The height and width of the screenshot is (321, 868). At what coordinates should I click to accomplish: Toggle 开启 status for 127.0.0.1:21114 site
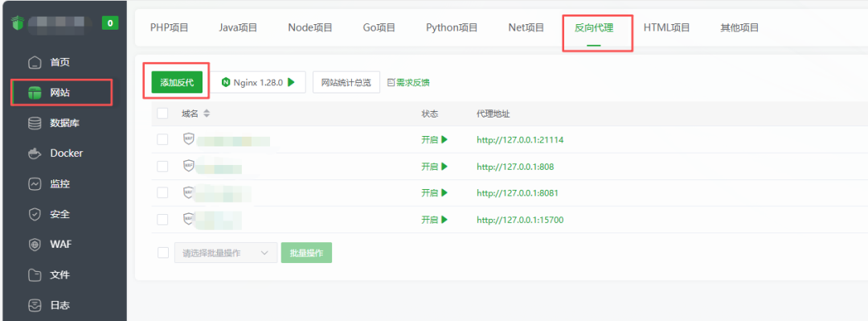tap(434, 140)
